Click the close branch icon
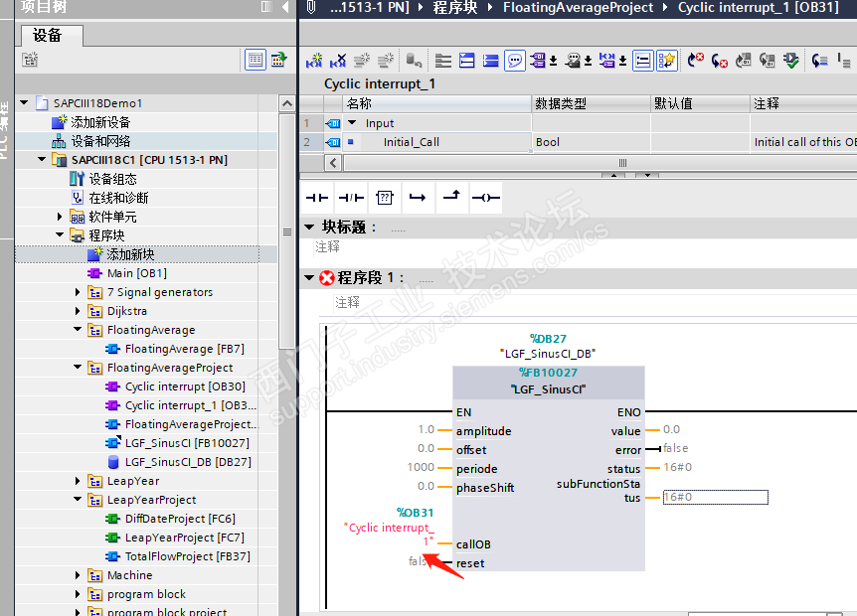 451,198
